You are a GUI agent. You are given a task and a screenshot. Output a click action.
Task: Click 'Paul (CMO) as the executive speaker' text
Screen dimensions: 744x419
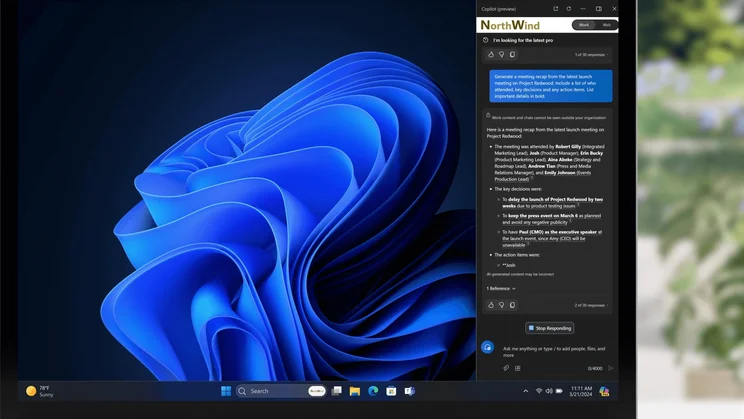(x=558, y=232)
